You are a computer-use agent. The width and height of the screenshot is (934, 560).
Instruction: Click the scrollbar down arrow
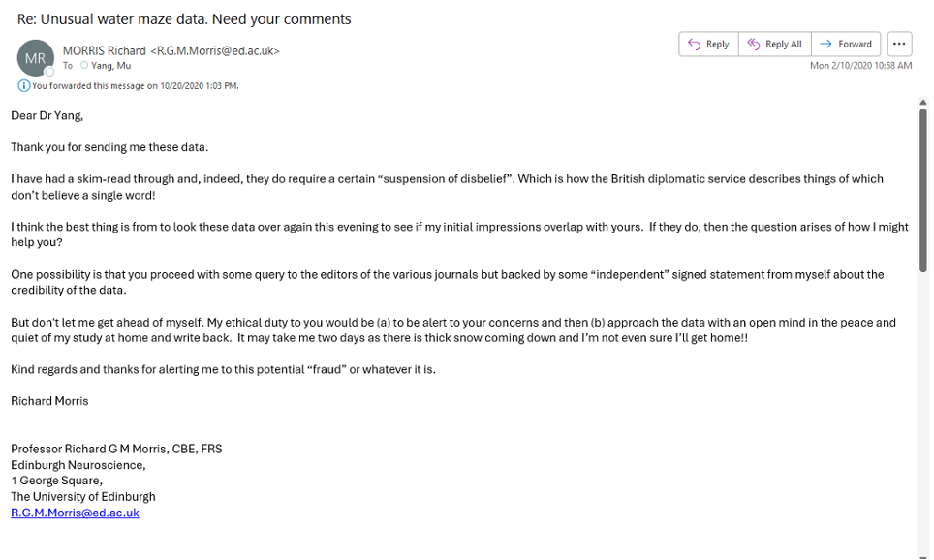922,556
